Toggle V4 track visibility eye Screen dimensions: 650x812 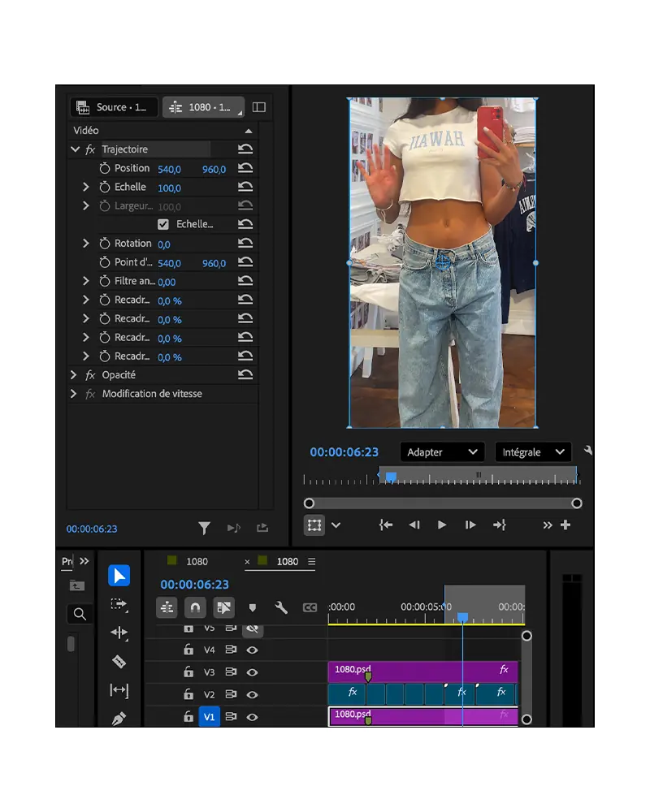point(253,650)
